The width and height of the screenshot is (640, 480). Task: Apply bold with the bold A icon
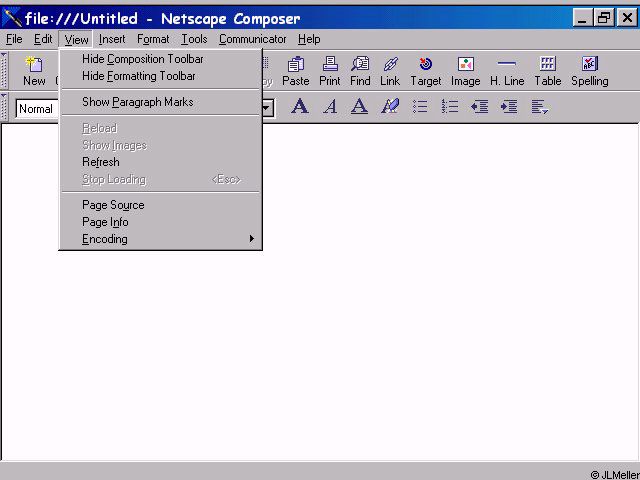300,107
